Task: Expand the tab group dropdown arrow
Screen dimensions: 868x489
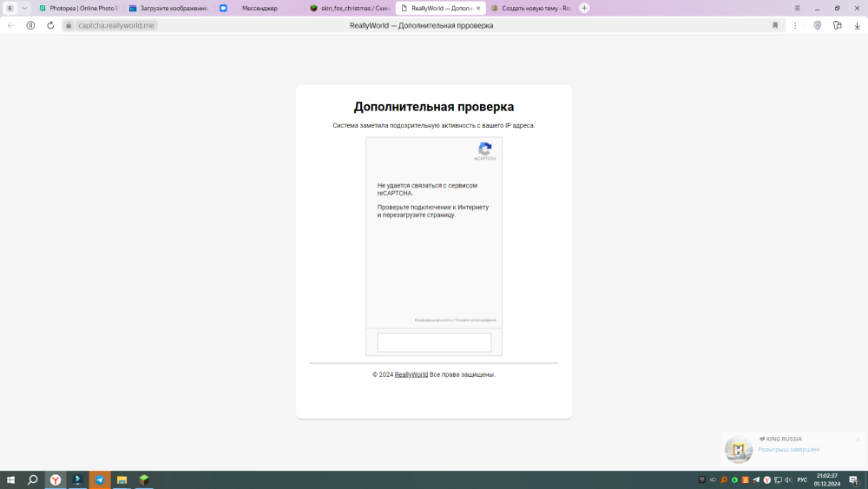Action: click(24, 9)
